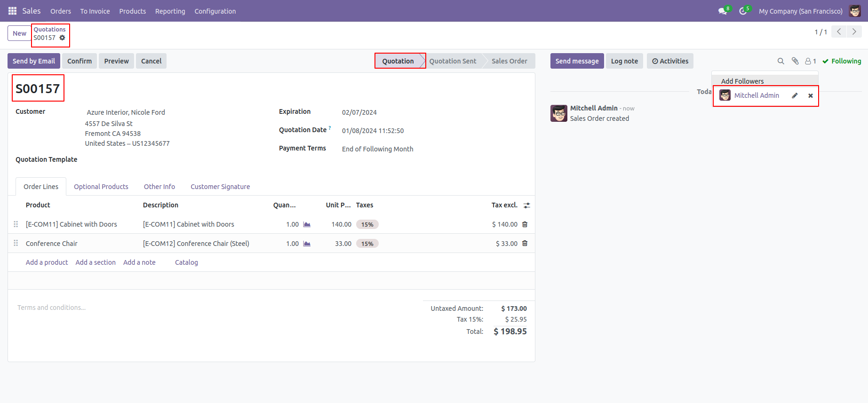Image resolution: width=868 pixels, height=403 pixels.
Task: Go back to Quotations breadcrumb
Action: [49, 29]
